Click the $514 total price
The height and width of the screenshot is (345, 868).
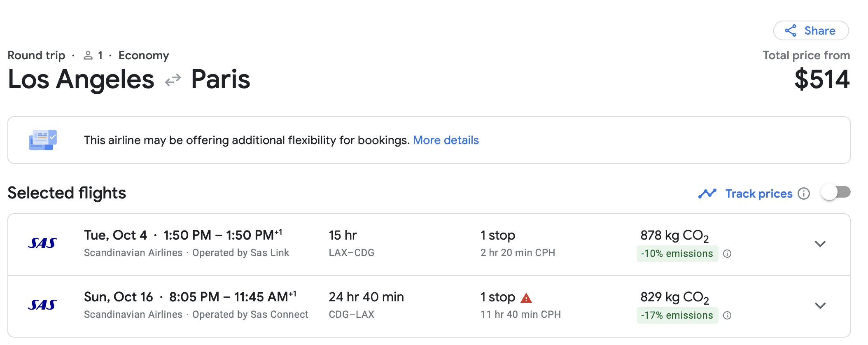(822, 79)
